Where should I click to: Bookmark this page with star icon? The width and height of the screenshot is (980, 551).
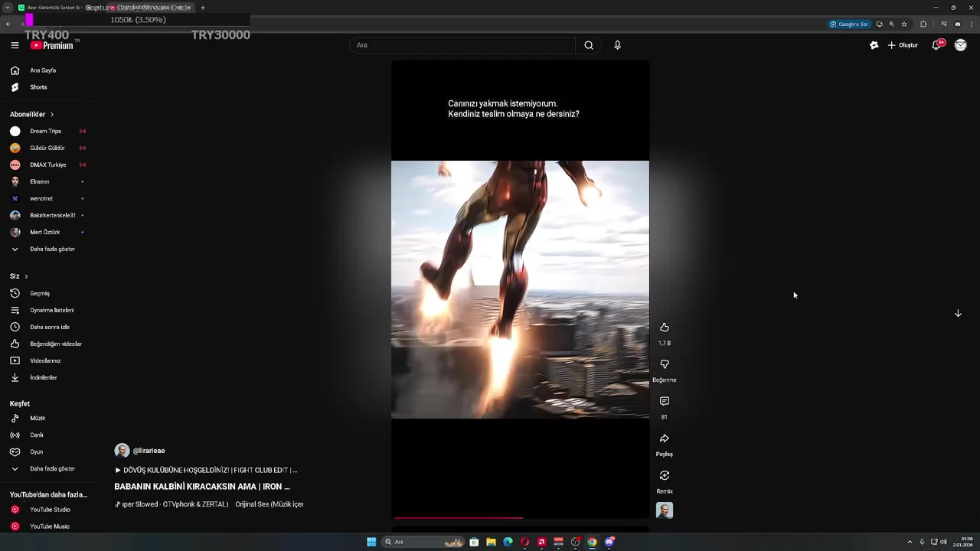coord(904,24)
